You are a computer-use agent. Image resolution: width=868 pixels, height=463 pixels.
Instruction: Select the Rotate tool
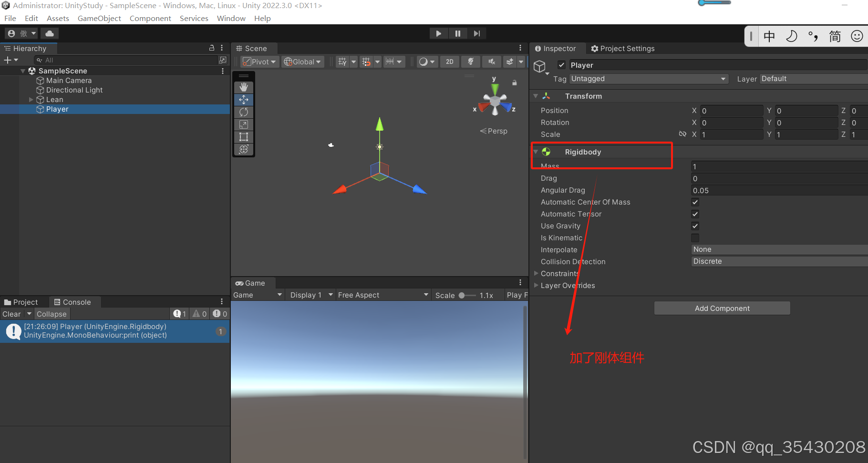tap(244, 112)
